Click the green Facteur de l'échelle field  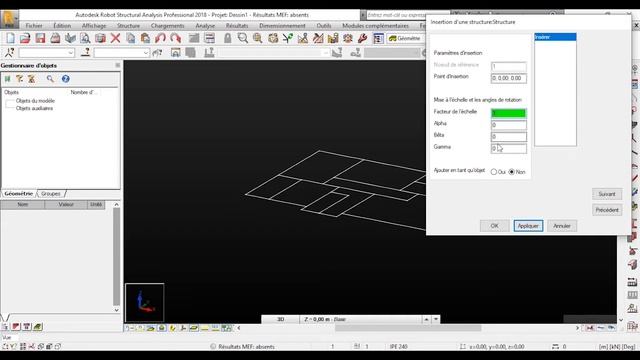(x=509, y=113)
